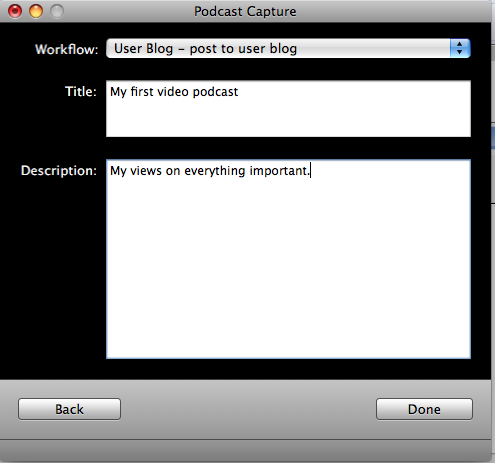Select the 'User Blog – post to user blog' text

pyautogui.click(x=205, y=49)
